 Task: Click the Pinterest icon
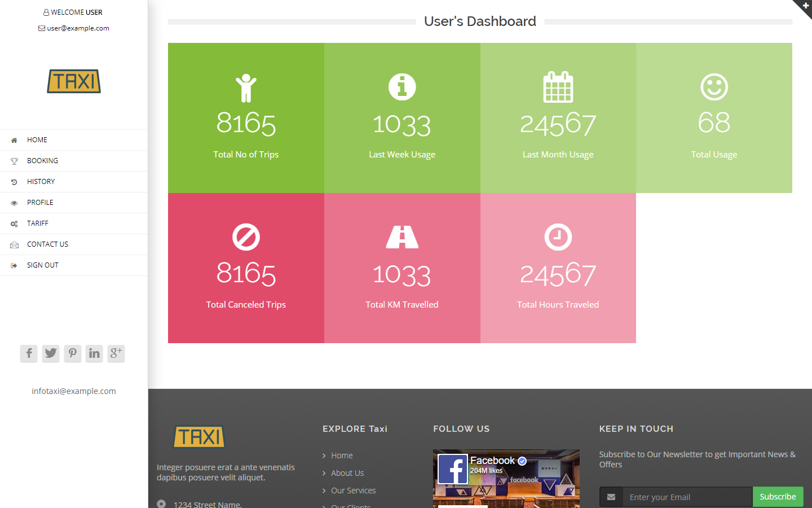click(72, 353)
